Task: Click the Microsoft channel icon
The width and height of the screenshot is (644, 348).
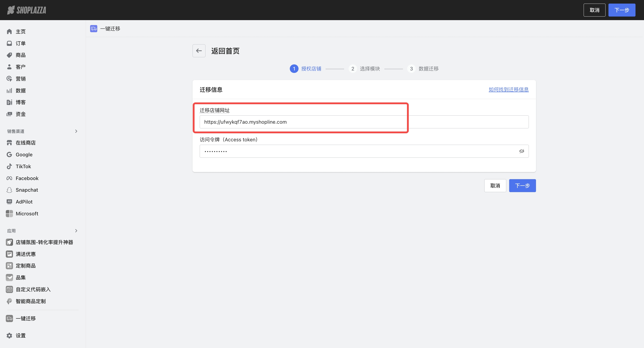Action: [x=9, y=214]
